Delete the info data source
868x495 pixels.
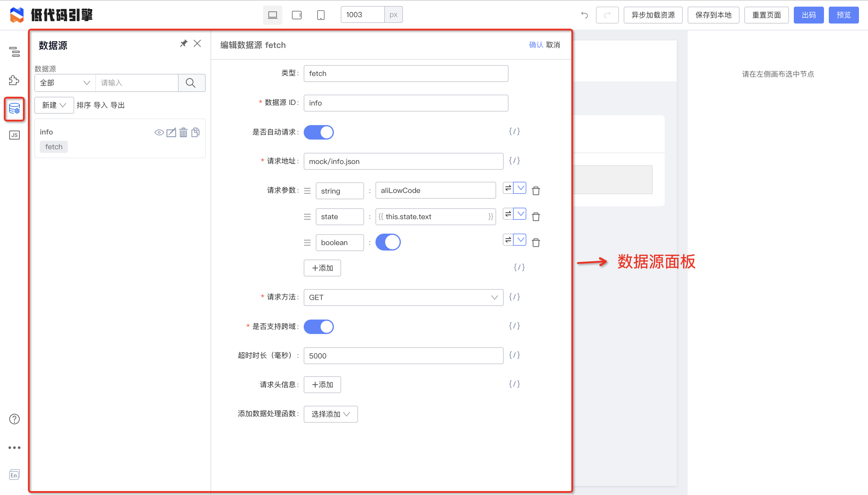click(183, 132)
